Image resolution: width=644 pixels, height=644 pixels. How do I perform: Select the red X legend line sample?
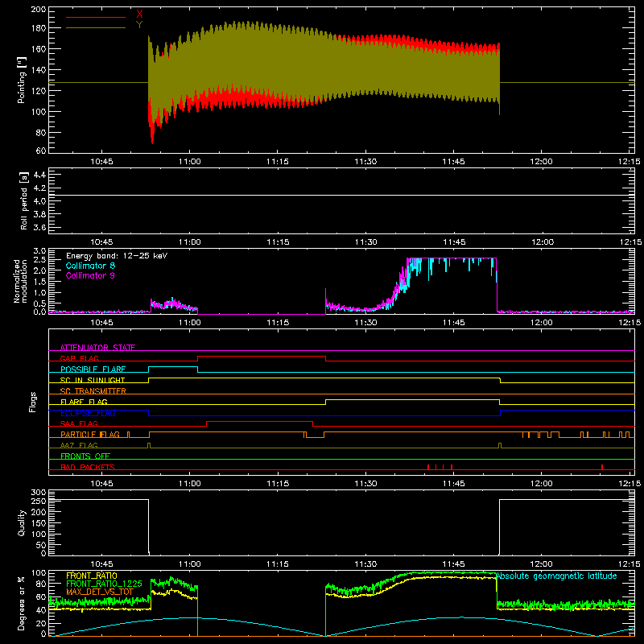[96, 17]
